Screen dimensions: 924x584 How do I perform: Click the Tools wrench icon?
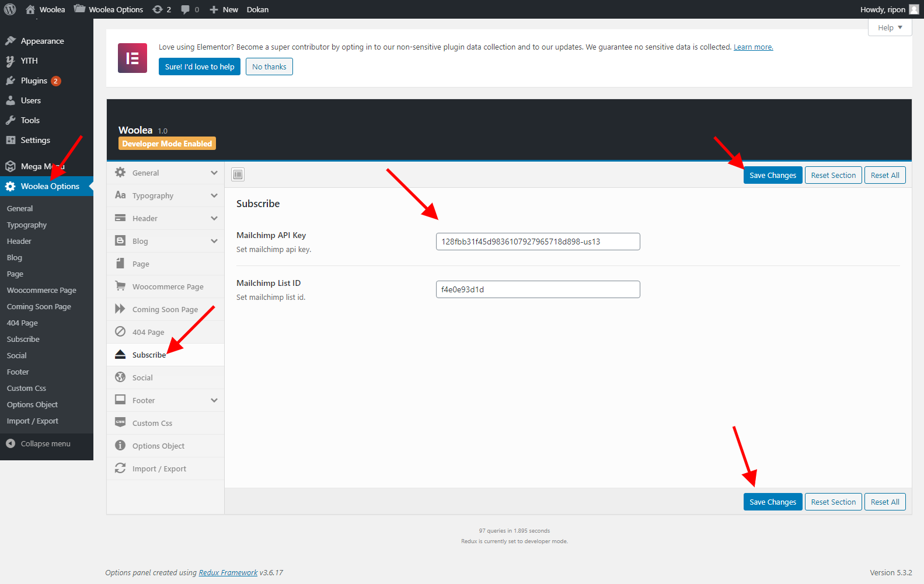click(11, 120)
